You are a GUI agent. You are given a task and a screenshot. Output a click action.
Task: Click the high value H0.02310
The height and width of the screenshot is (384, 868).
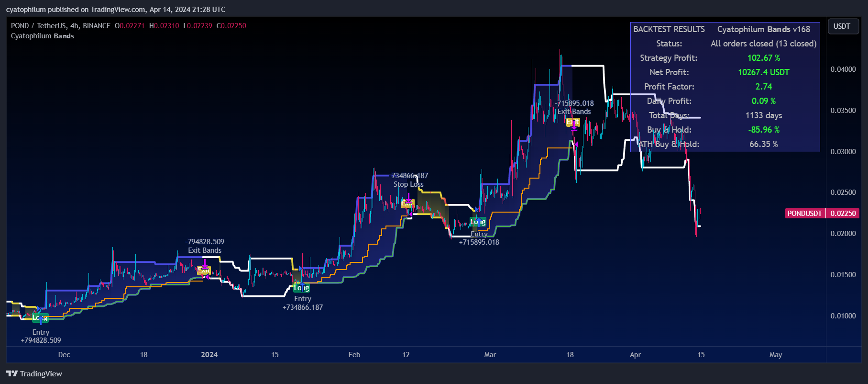click(164, 25)
